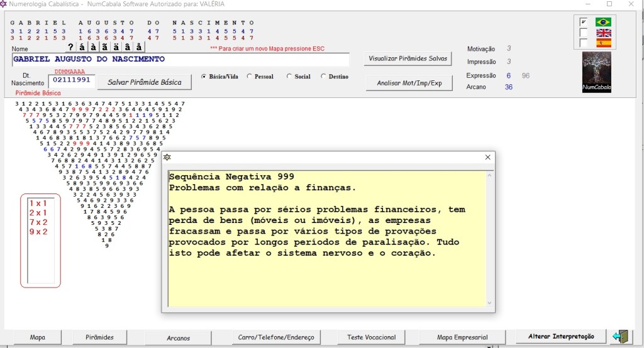The image size is (644, 348).
Task: Click the birth date input field
Action: click(x=70, y=80)
